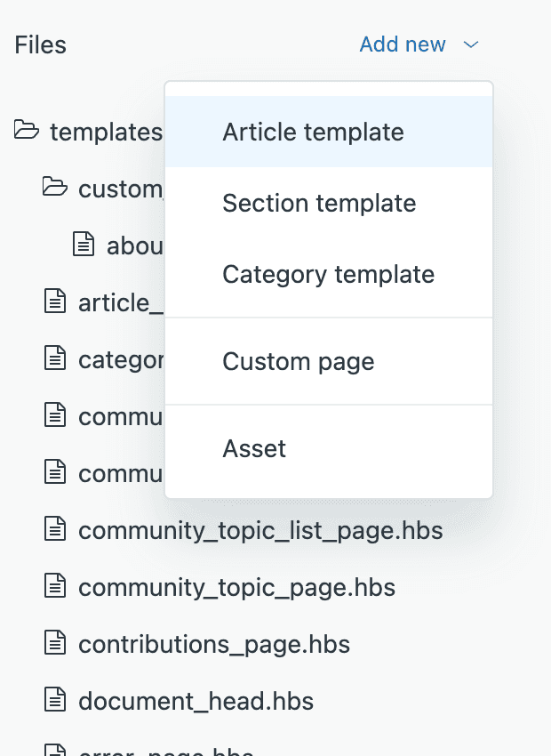Screen dimensions: 551x756
Task: Click the document icon next to contributions_page.hbs
Action: click(54, 643)
